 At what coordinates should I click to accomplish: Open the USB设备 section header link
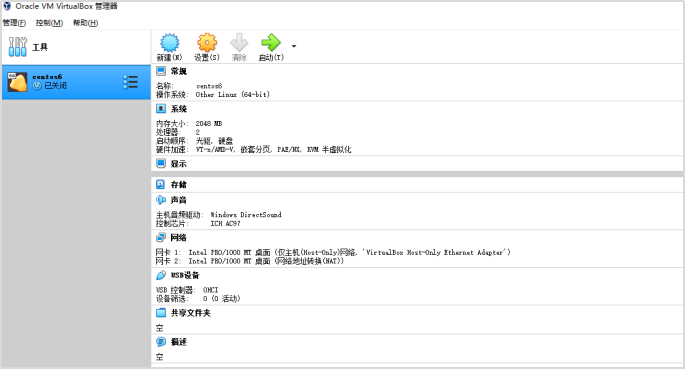[x=185, y=275]
